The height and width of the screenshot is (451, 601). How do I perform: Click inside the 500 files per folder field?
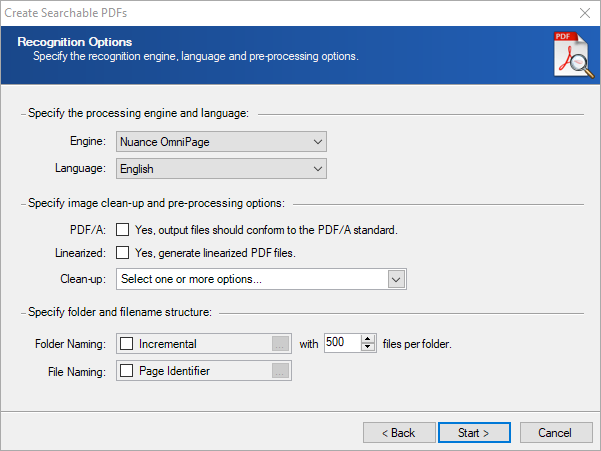coord(342,342)
